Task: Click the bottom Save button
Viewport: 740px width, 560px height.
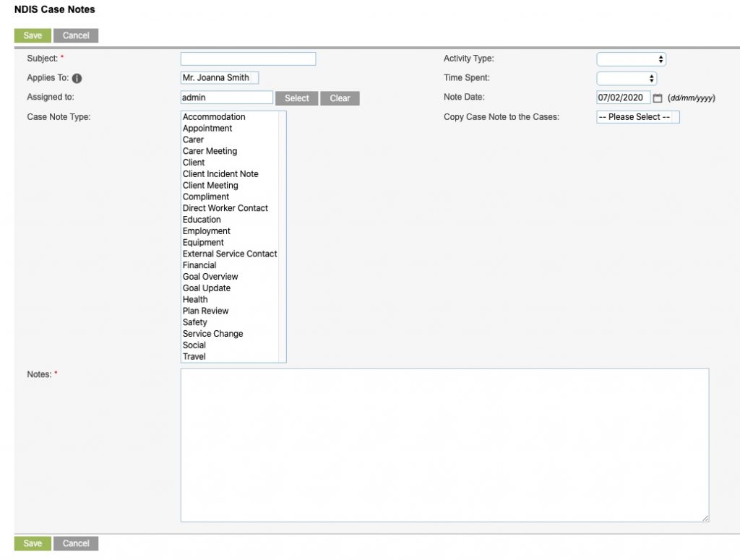Action: coord(33,543)
